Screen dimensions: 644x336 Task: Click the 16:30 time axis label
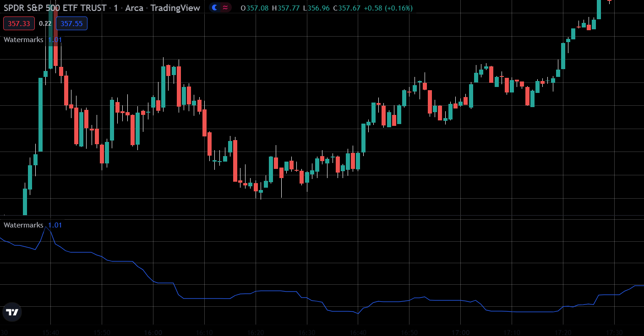[307, 332]
